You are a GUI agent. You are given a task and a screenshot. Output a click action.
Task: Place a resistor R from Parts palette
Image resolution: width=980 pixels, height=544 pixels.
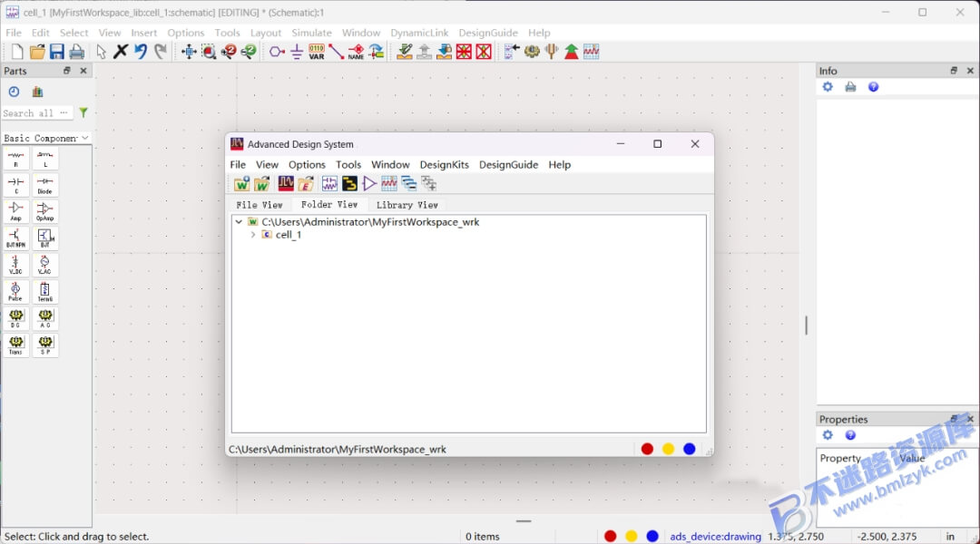16,159
